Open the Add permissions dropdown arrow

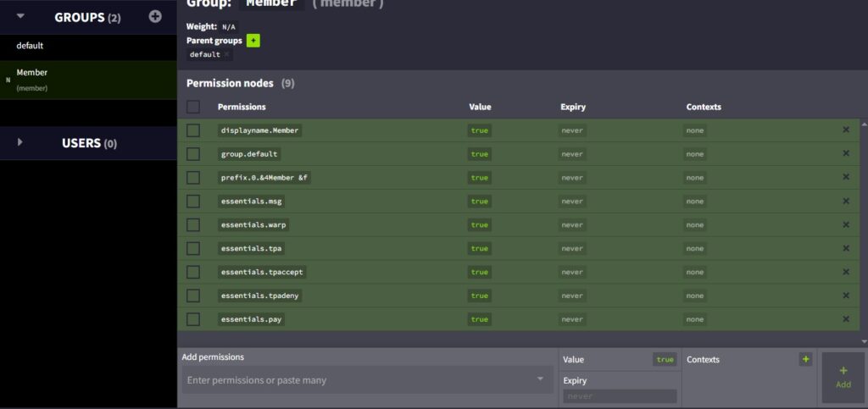click(x=540, y=379)
